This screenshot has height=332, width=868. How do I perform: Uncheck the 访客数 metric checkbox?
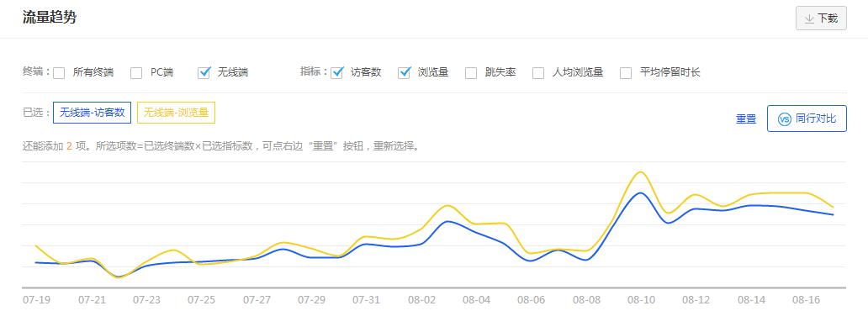coord(336,72)
